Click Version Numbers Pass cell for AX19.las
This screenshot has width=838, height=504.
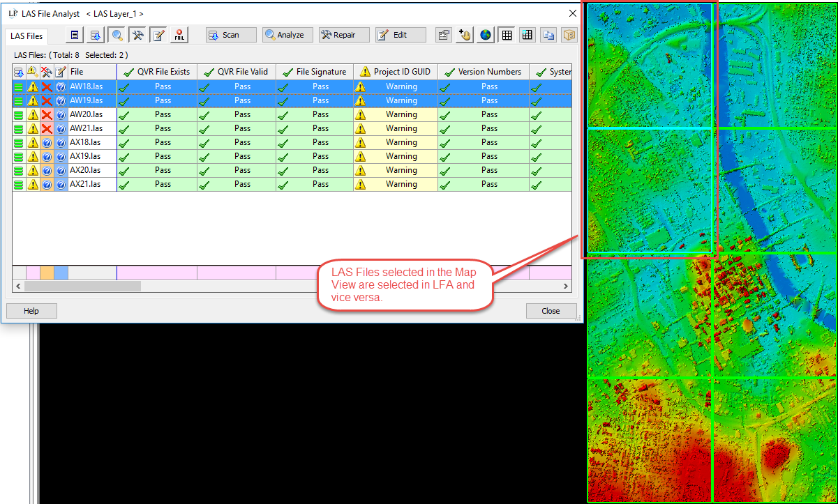coord(484,156)
